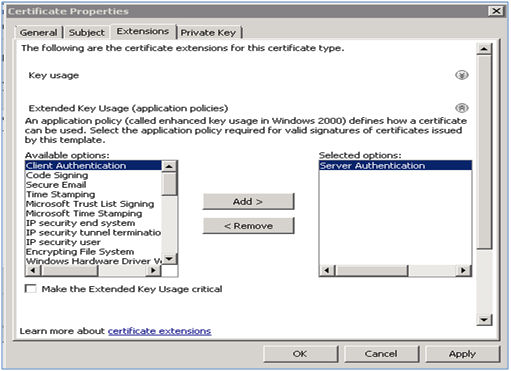The height and width of the screenshot is (371, 511).
Task: Open the certificate extensions help link
Action: pyautogui.click(x=160, y=331)
